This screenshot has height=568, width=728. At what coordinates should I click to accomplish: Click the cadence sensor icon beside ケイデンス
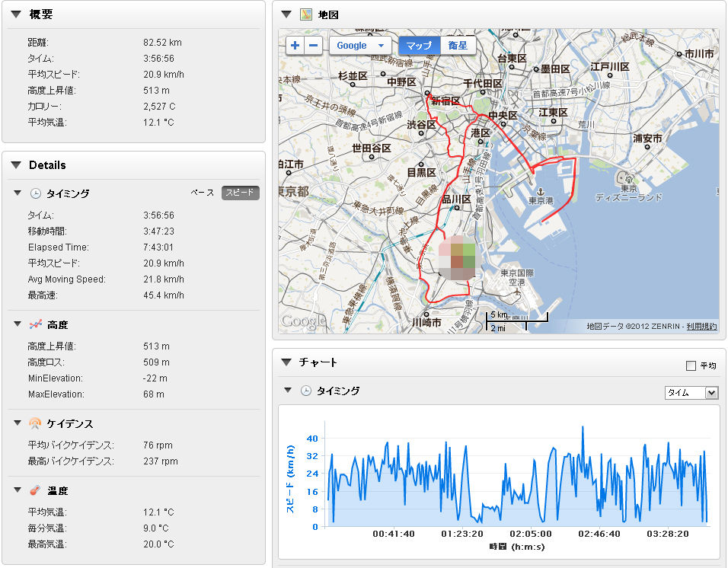click(35, 423)
